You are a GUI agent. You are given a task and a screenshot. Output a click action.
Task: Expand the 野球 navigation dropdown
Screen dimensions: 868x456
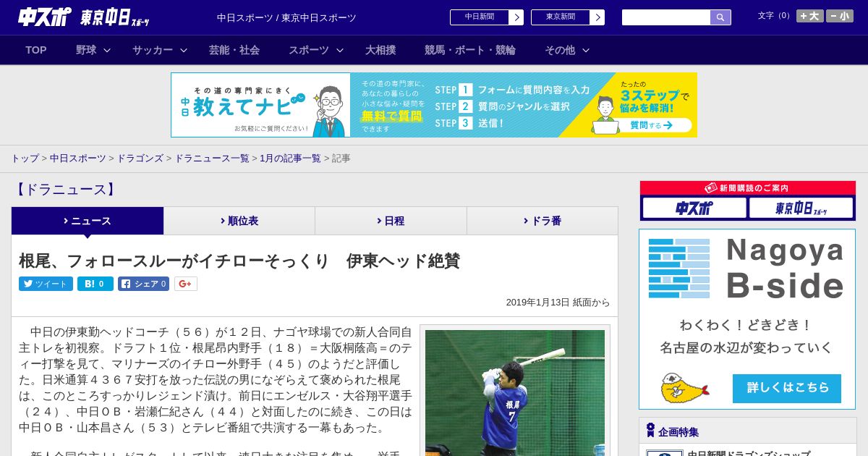93,50
